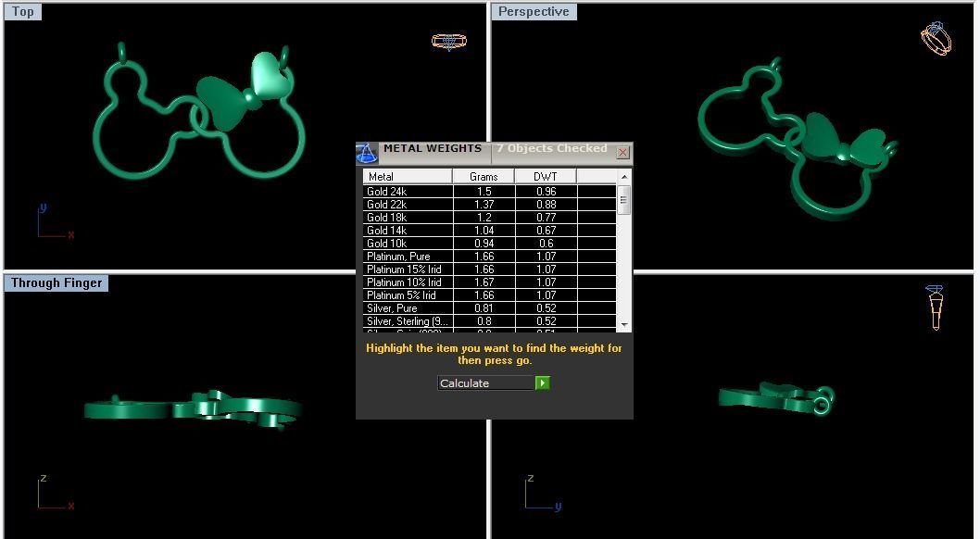Click the DWT column header
This screenshot has width=980, height=539.
click(x=546, y=177)
